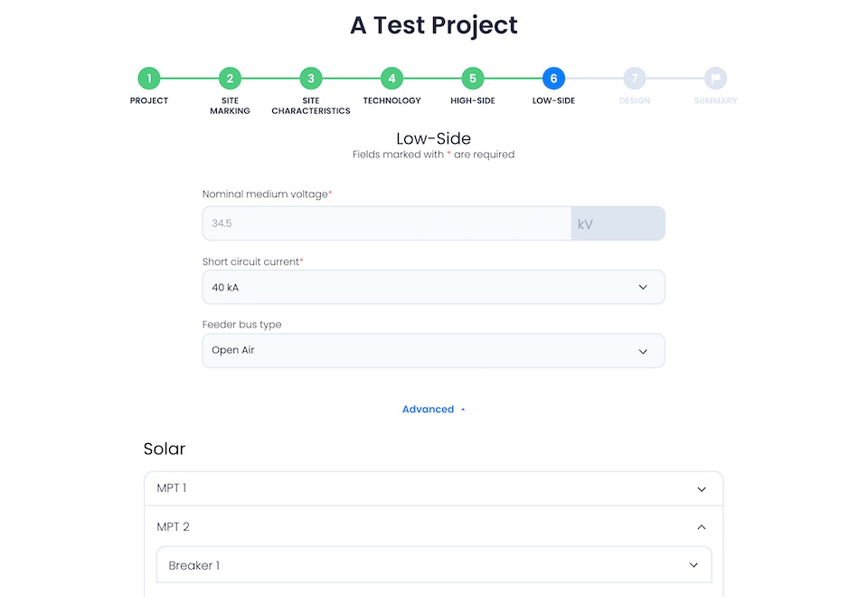
Task: Click the HIGH-SIDE step label
Action: pyautogui.click(x=473, y=100)
